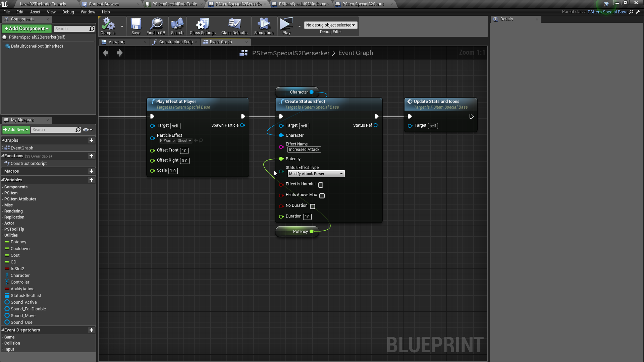644x362 pixels.
Task: Click Add New in My Blueprint
Action: tap(16, 130)
